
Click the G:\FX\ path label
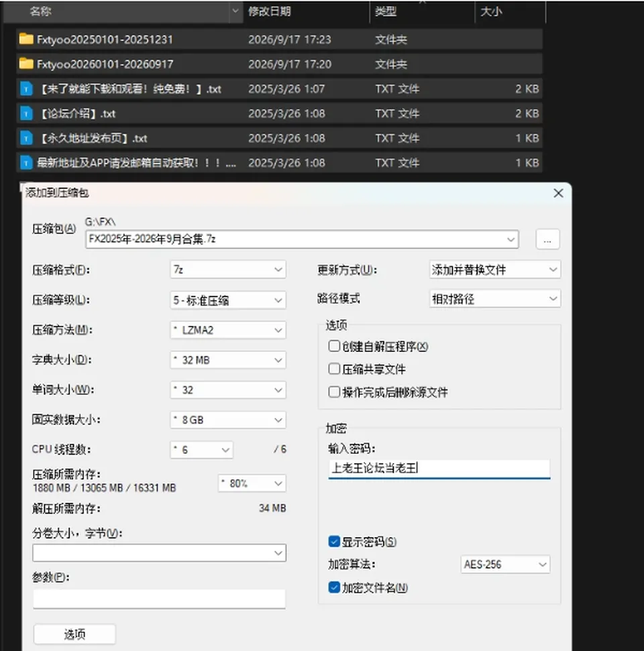pyautogui.click(x=100, y=222)
